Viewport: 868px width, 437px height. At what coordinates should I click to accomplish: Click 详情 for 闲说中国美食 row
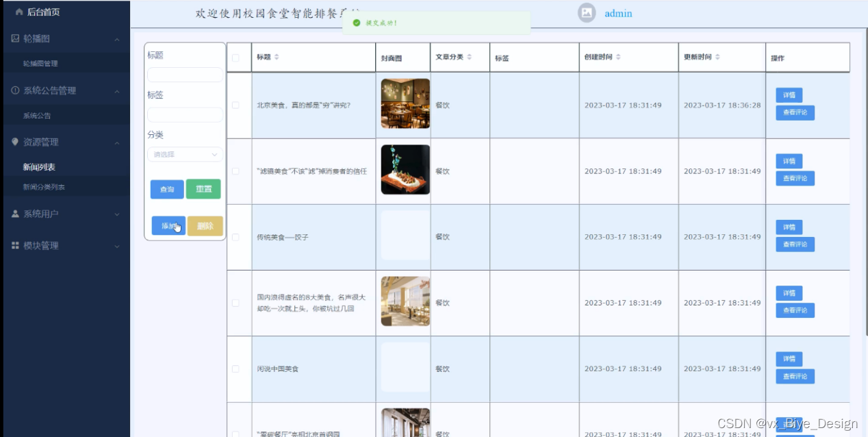789,358
